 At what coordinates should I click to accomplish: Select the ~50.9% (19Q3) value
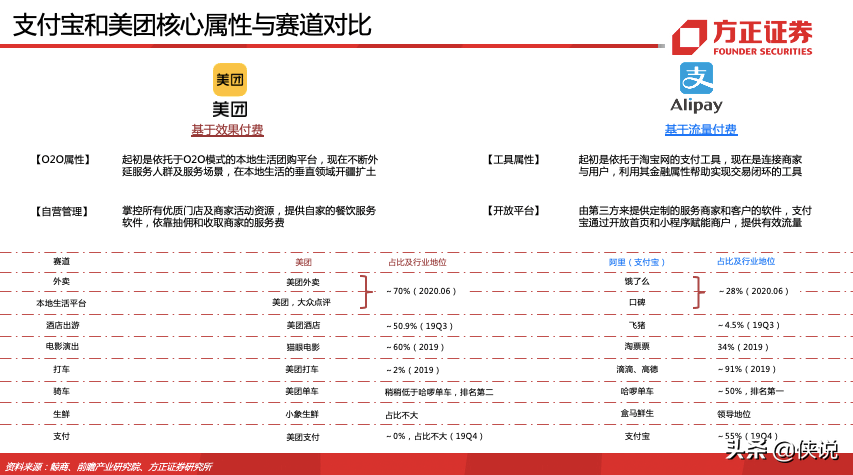click(x=419, y=326)
